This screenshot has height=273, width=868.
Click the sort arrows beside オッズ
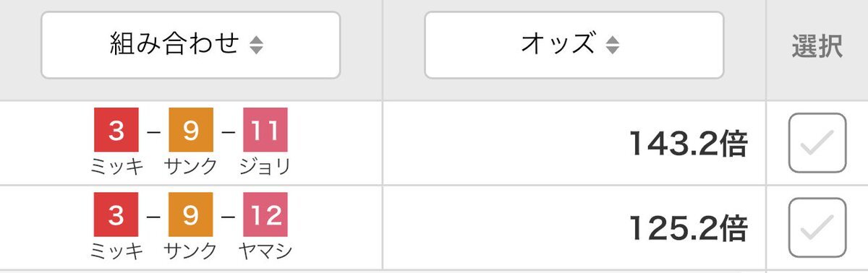(613, 45)
